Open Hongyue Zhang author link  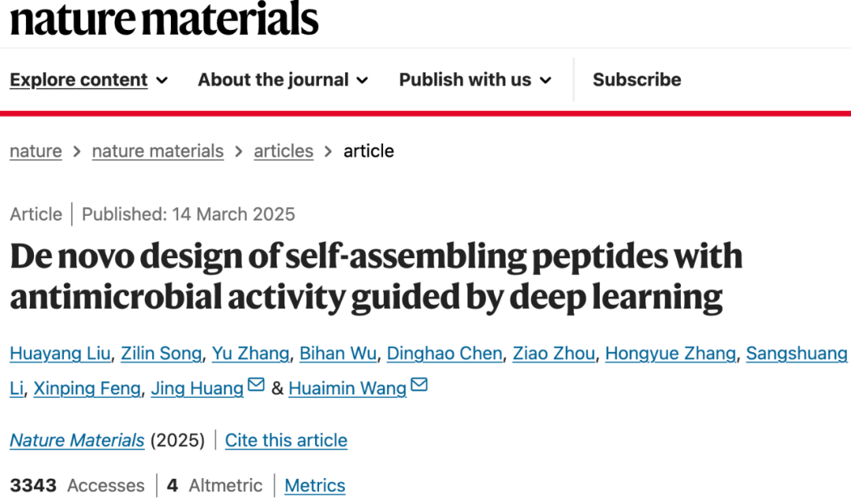(671, 354)
